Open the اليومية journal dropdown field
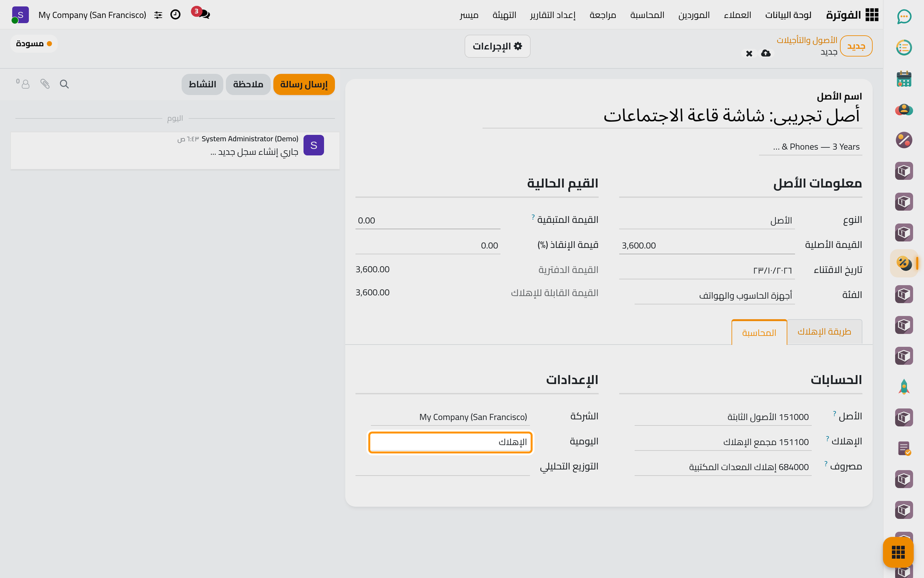Image resolution: width=924 pixels, height=578 pixels. (x=450, y=442)
